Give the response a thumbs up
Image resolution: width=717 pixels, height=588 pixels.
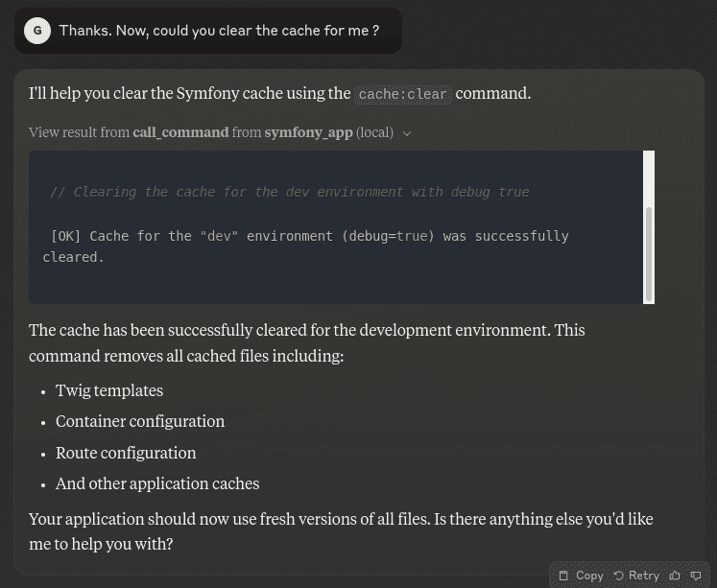coord(675,576)
